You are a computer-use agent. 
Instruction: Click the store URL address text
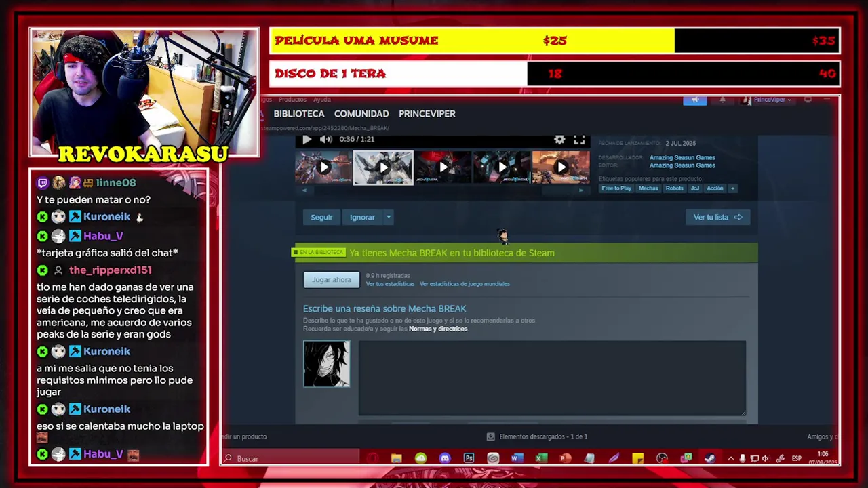point(325,128)
